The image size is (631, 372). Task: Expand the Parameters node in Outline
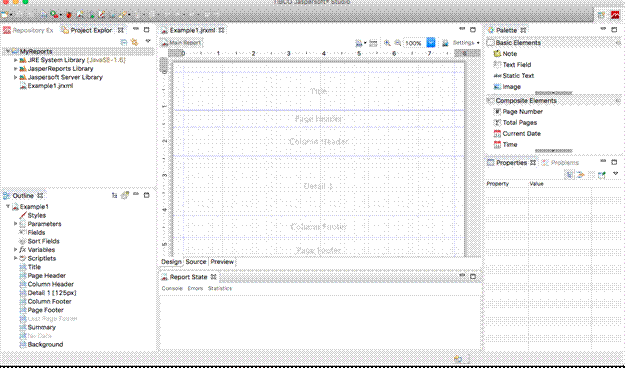point(16,223)
